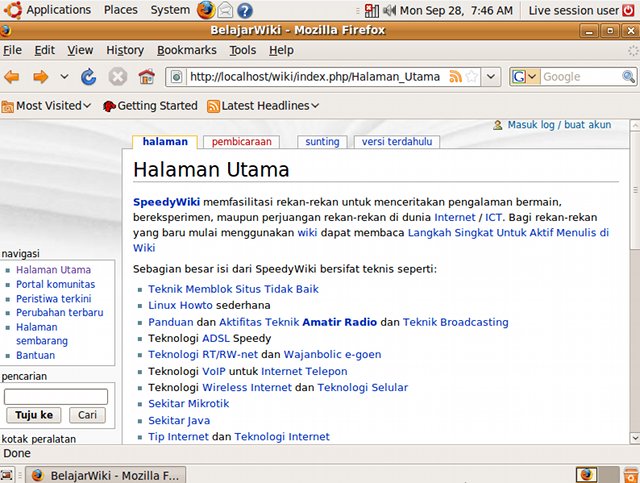Open the address bar URL history dropdown
640x483 pixels.
tap(491, 76)
